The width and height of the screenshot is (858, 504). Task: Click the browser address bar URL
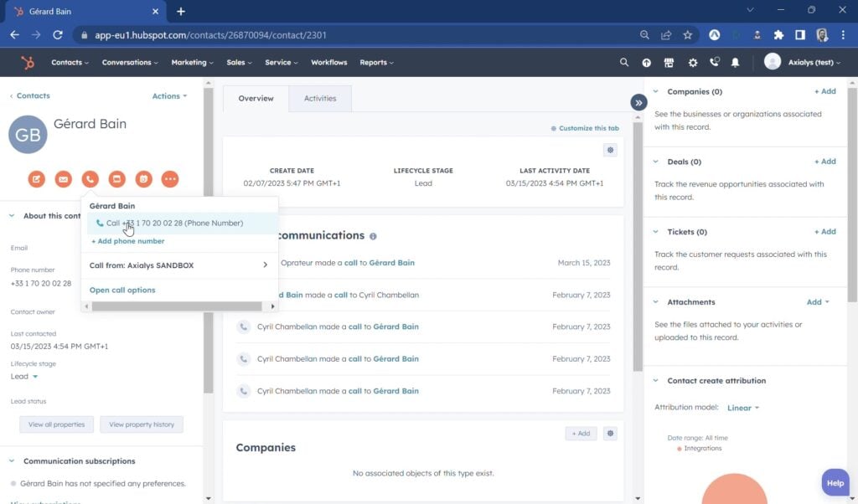[x=210, y=35]
